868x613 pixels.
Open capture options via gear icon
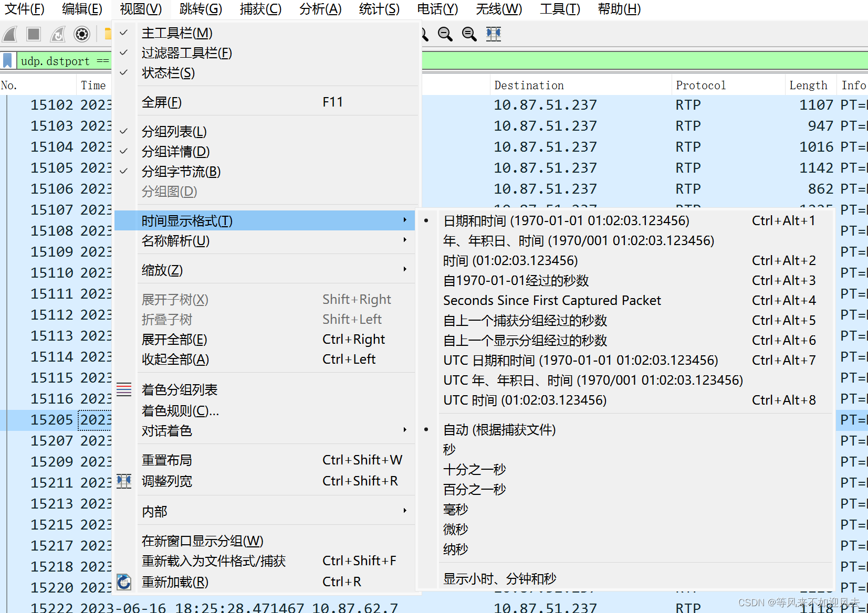82,34
